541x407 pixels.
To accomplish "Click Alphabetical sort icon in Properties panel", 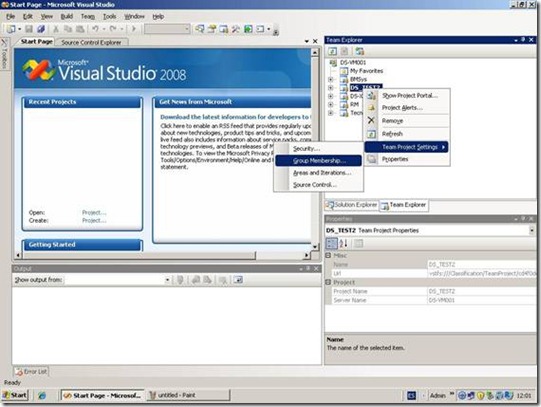I will (x=343, y=244).
